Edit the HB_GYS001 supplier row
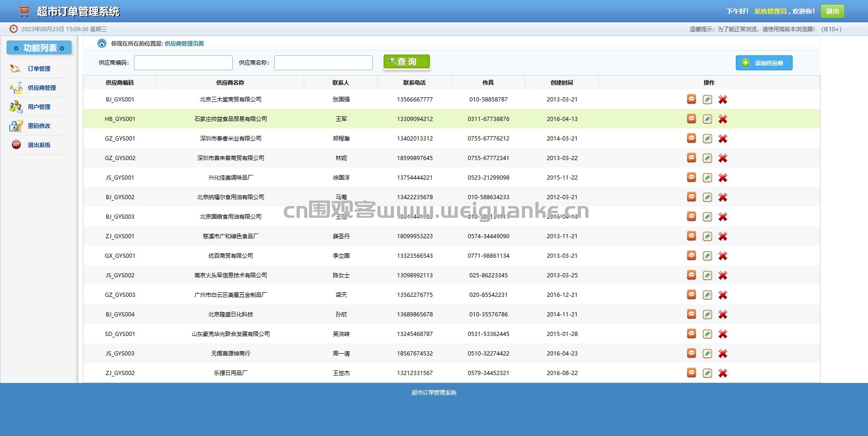The height and width of the screenshot is (436, 868). [x=707, y=119]
